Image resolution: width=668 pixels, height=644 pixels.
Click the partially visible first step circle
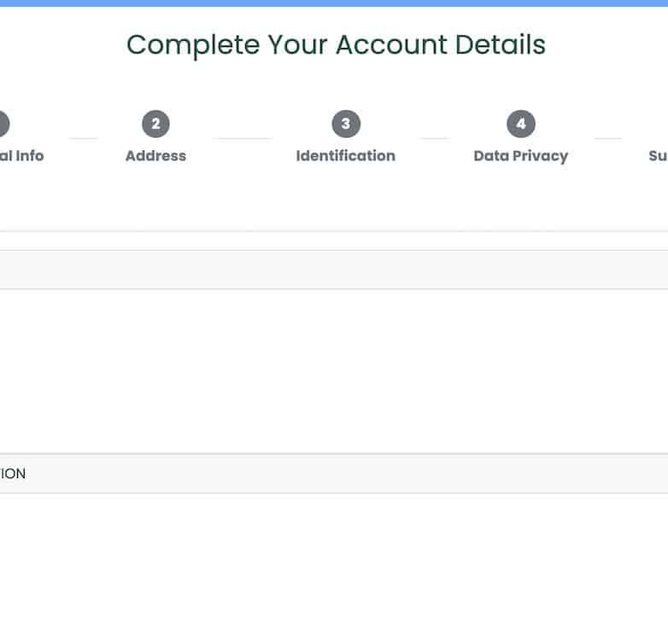coord(3,124)
